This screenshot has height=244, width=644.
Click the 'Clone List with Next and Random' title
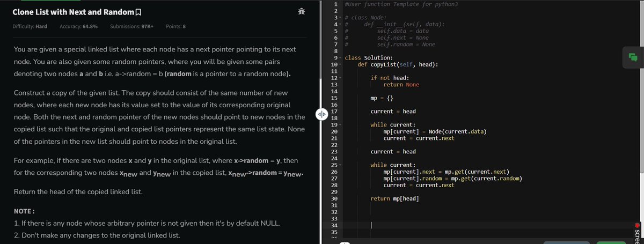tap(74, 12)
